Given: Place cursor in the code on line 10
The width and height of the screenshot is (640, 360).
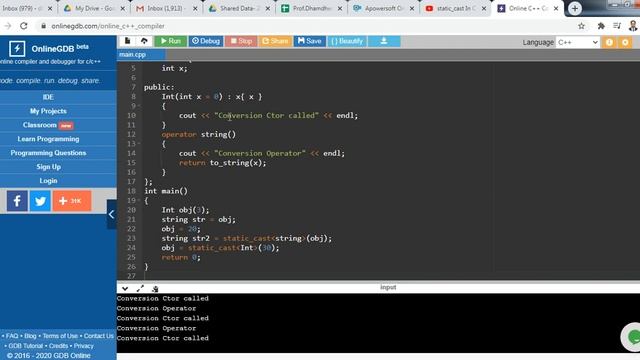Looking at the screenshot, I should (x=268, y=116).
